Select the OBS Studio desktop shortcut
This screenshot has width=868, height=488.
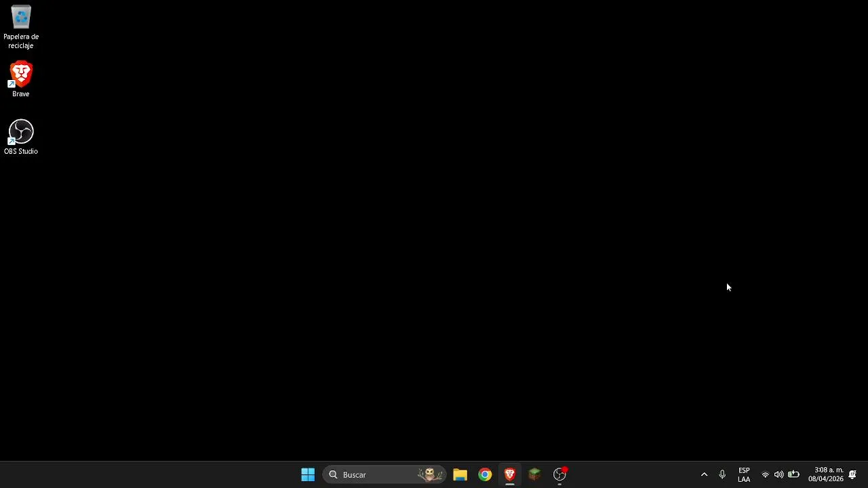click(21, 138)
